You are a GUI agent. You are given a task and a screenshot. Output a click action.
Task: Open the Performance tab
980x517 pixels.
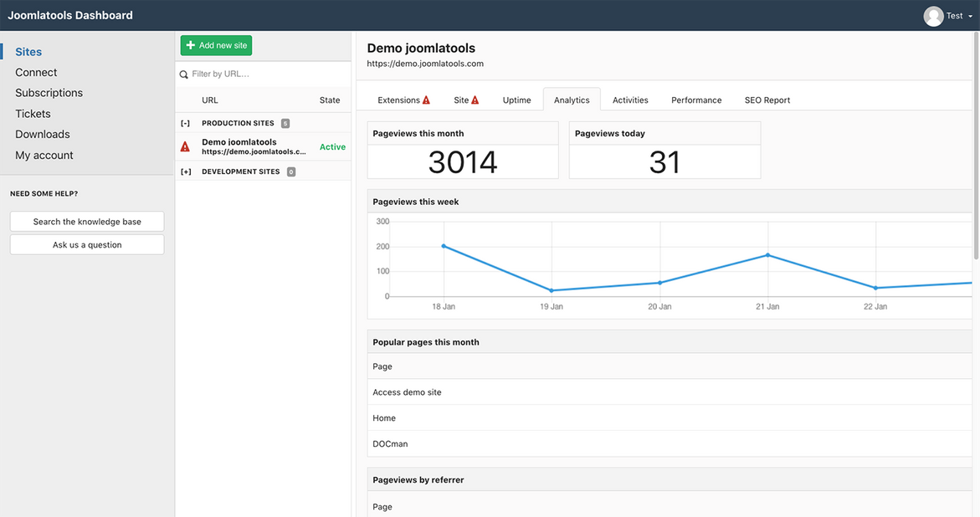[696, 100]
